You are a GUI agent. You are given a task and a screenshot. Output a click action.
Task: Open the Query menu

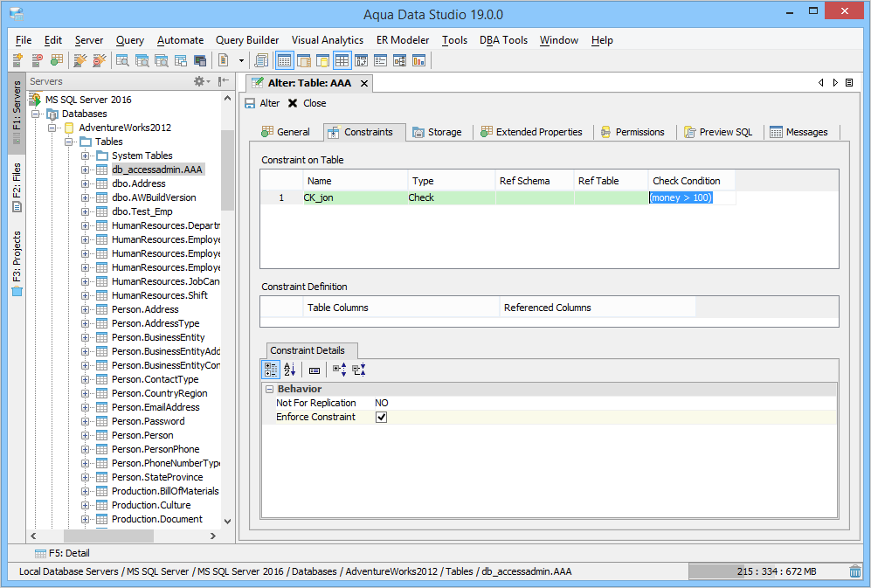click(129, 40)
